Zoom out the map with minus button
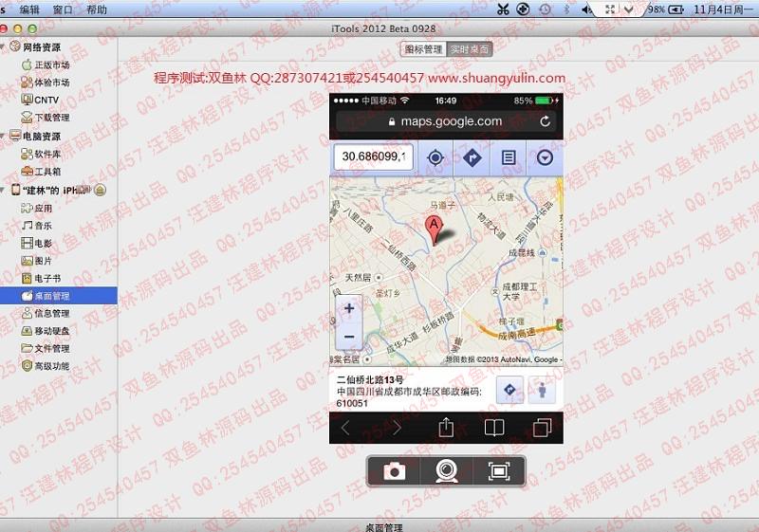Screen dimensions: 759x532 click(349, 336)
